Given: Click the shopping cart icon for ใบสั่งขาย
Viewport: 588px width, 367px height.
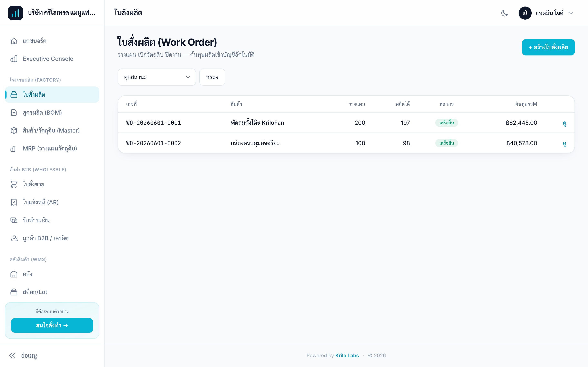Looking at the screenshot, I should (x=14, y=184).
